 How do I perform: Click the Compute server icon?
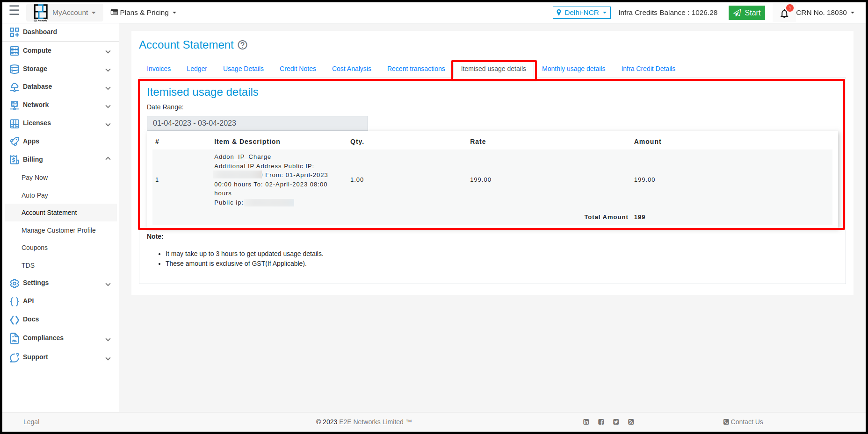click(x=14, y=50)
